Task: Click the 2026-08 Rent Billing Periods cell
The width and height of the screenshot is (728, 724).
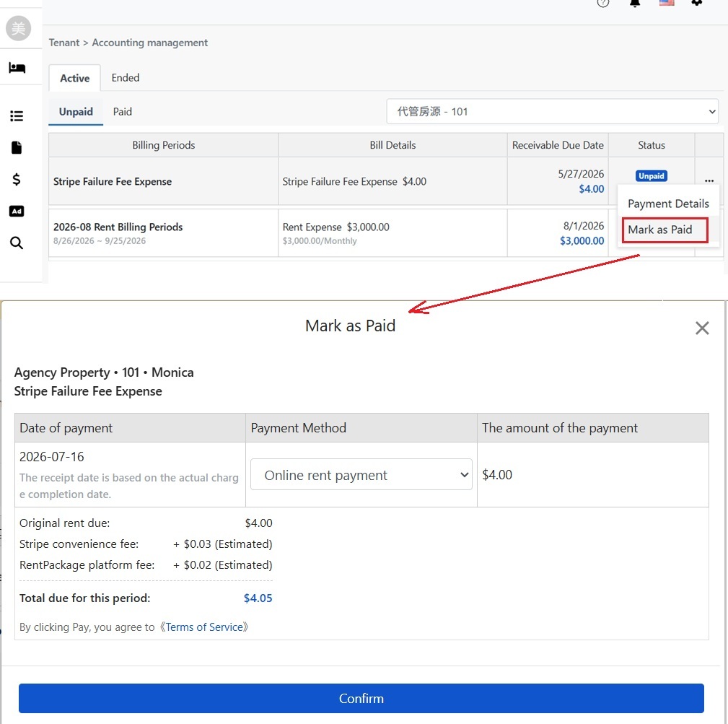Action: (164, 232)
